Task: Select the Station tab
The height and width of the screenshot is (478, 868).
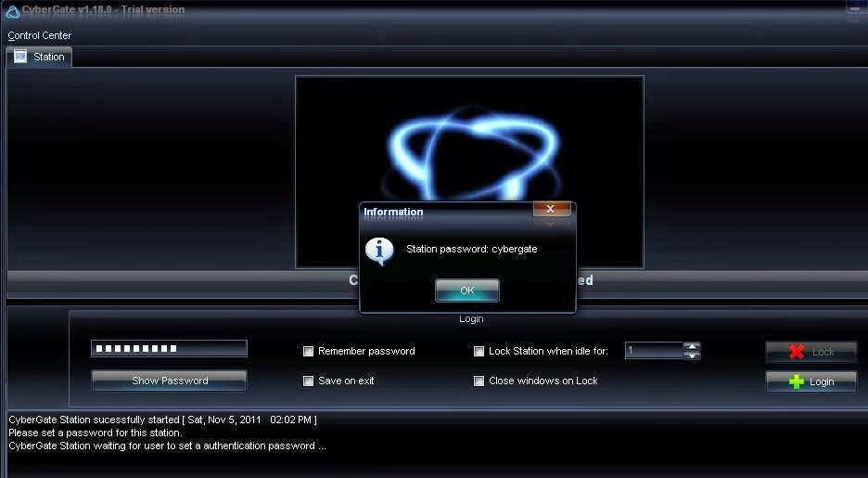Action: 39,57
